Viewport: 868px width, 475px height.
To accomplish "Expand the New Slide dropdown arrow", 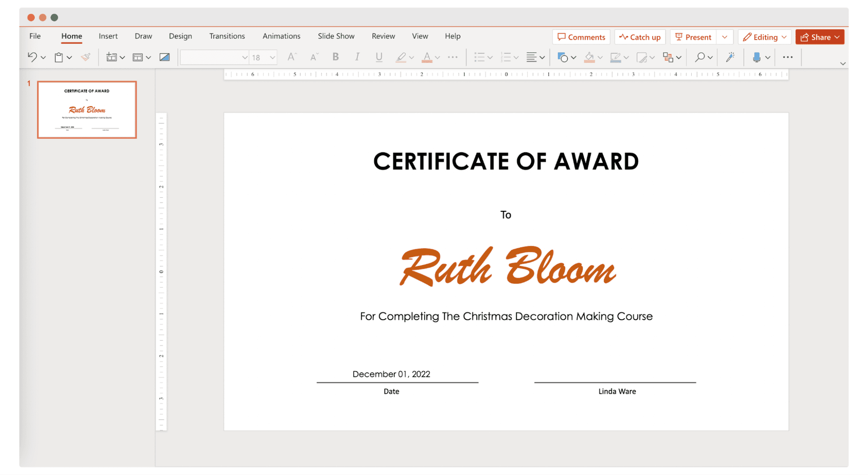I will click(x=122, y=57).
